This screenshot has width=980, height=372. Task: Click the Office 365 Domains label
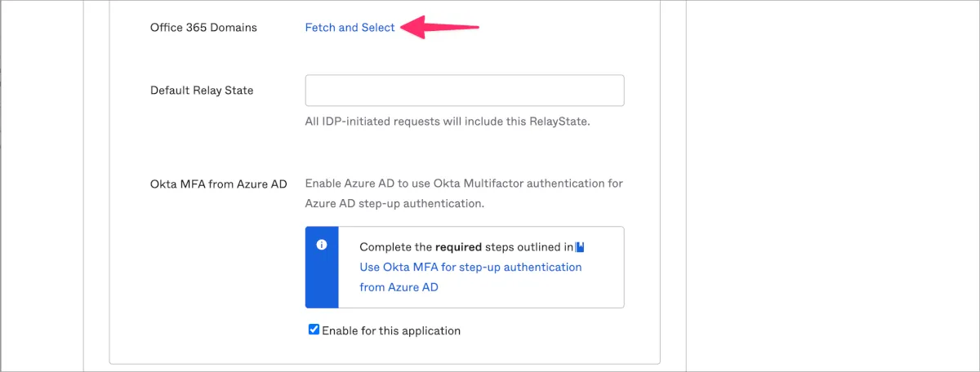point(203,28)
